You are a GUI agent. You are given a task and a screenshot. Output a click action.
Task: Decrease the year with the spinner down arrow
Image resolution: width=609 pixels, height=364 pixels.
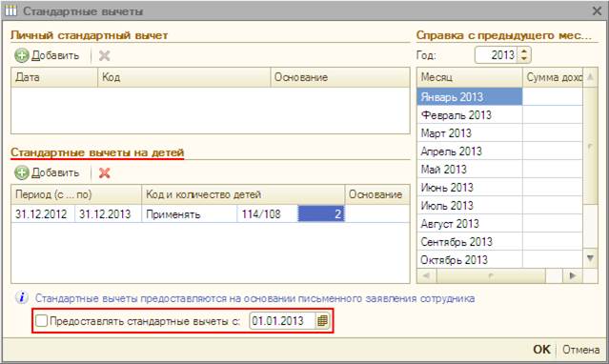pyautogui.click(x=524, y=58)
